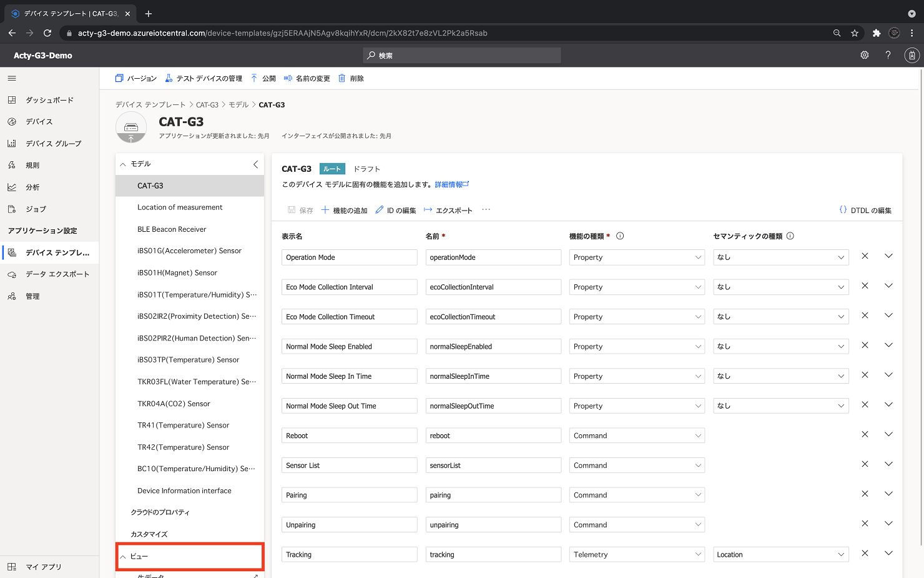Open more options ellipsis in model toolbar
This screenshot has width=924, height=578.
(486, 210)
